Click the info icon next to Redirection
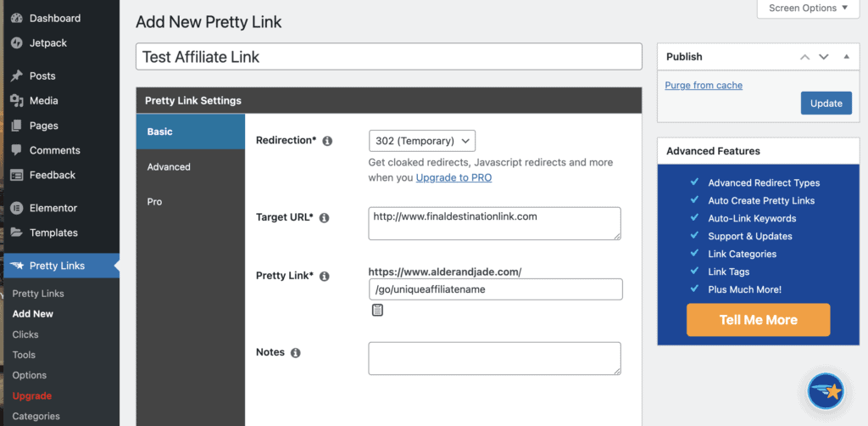 coord(327,141)
